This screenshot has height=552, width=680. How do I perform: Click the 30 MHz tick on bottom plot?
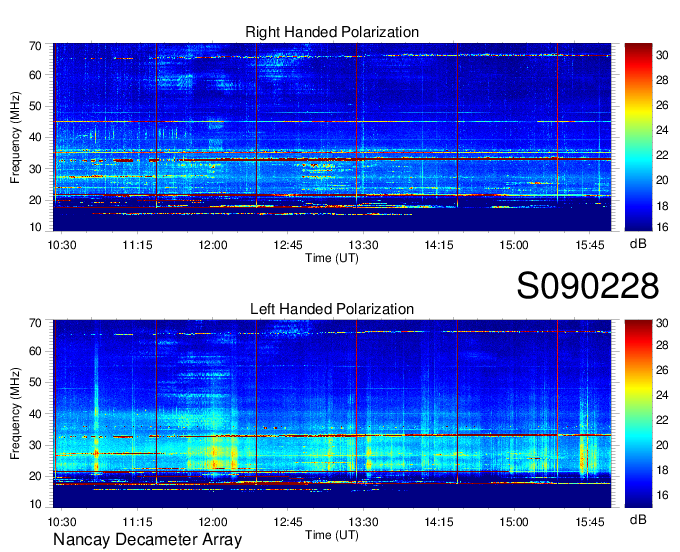35,445
